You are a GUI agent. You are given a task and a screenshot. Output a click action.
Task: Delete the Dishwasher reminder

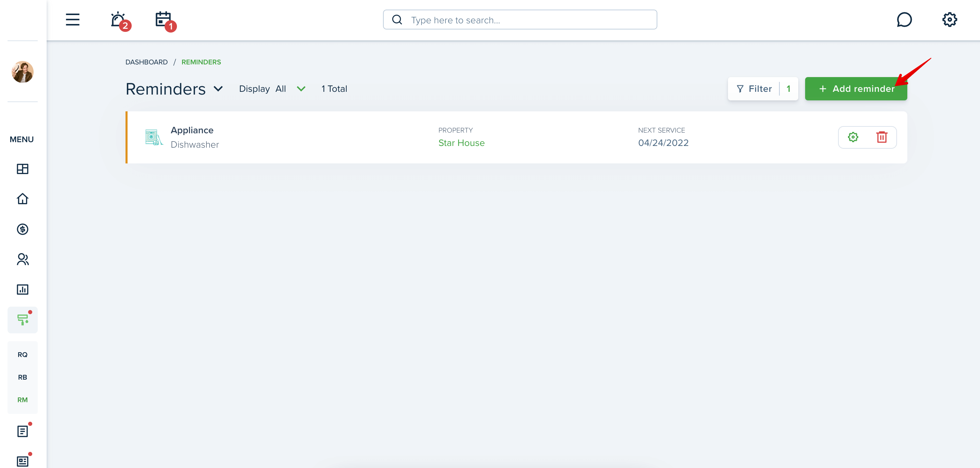tap(882, 137)
